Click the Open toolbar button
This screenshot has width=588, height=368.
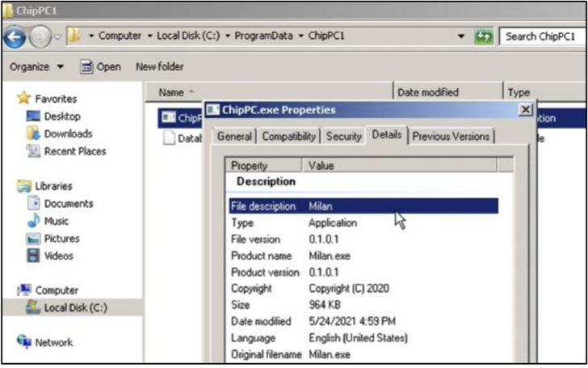tap(101, 66)
